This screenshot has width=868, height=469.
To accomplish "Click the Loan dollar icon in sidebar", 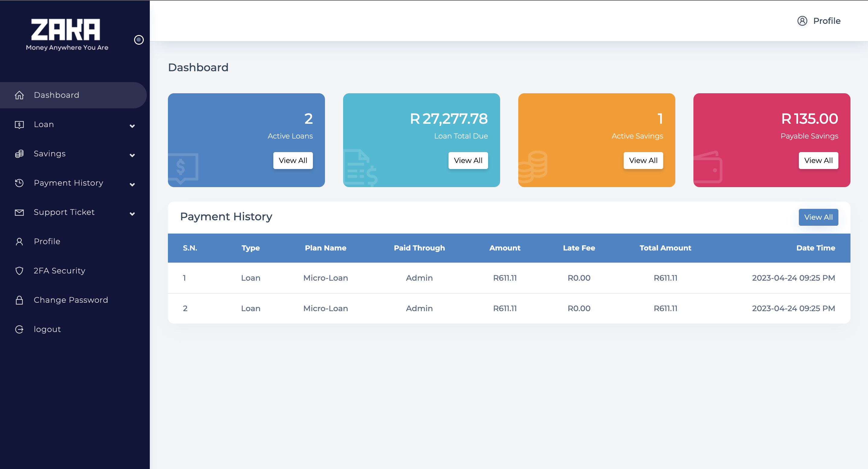I will point(19,125).
